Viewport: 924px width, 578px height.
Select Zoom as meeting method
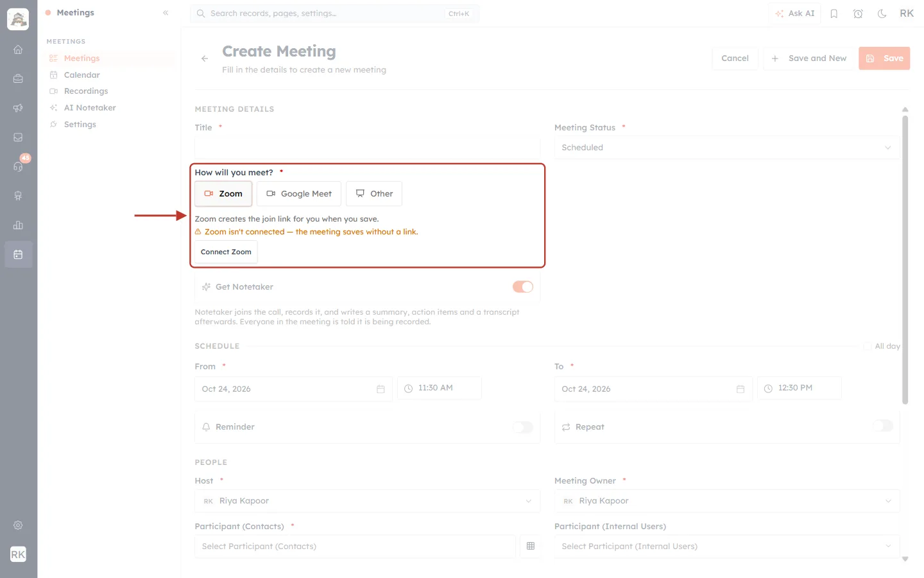click(x=223, y=193)
